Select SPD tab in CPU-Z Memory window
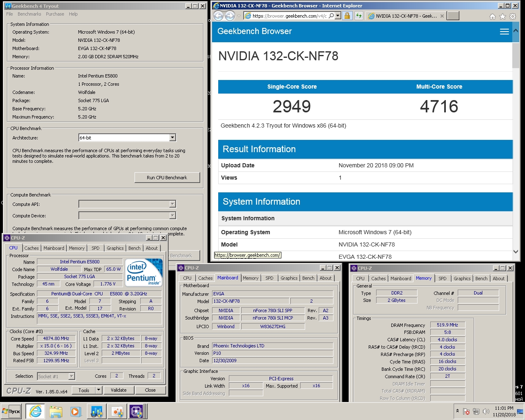The height and width of the screenshot is (420, 525). [443, 278]
